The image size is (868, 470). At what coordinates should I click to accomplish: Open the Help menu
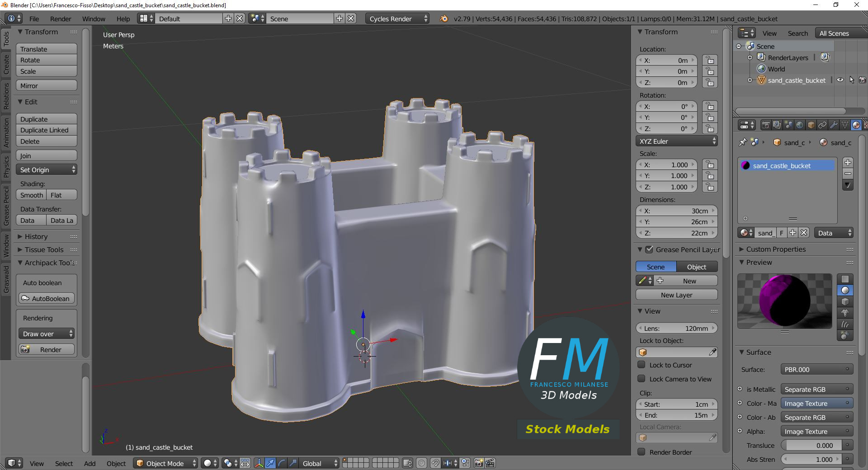pos(123,19)
